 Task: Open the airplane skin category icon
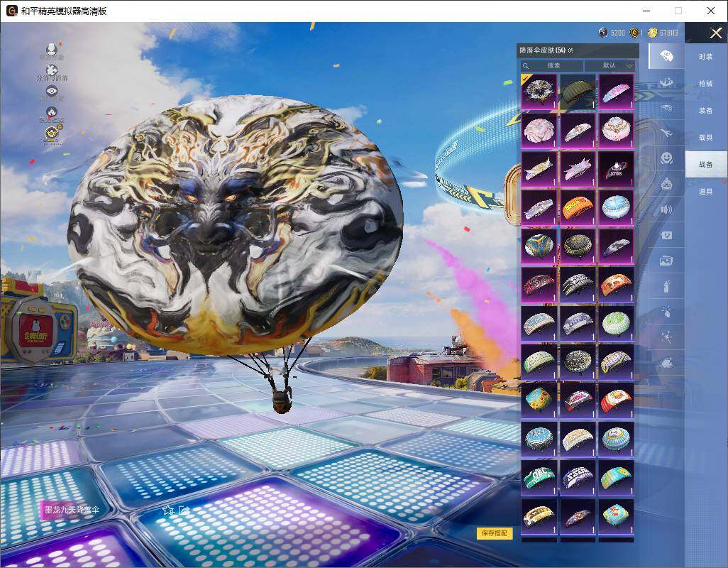(666, 133)
